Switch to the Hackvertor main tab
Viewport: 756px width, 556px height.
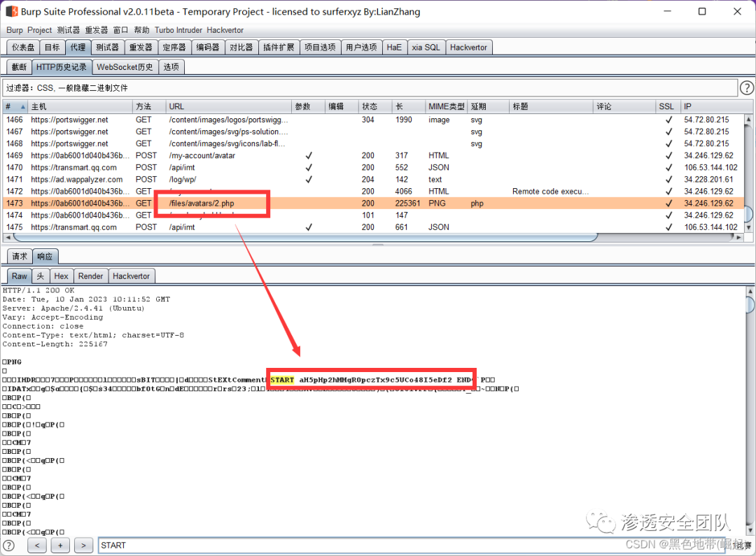[468, 48]
